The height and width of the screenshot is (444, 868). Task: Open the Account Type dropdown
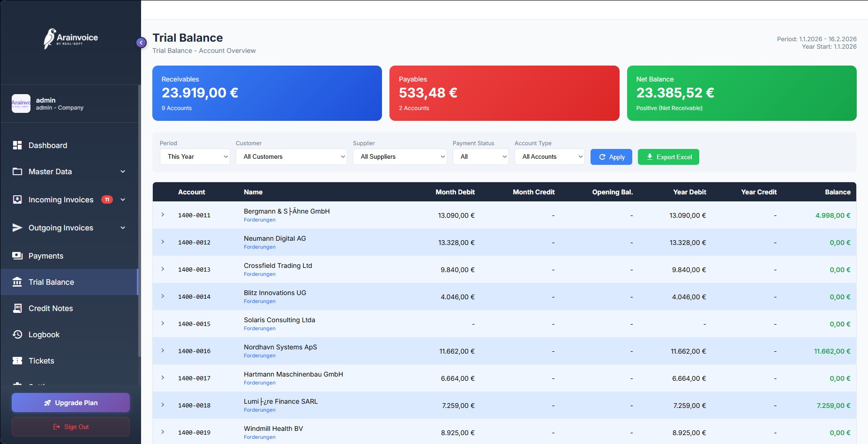pyautogui.click(x=549, y=156)
